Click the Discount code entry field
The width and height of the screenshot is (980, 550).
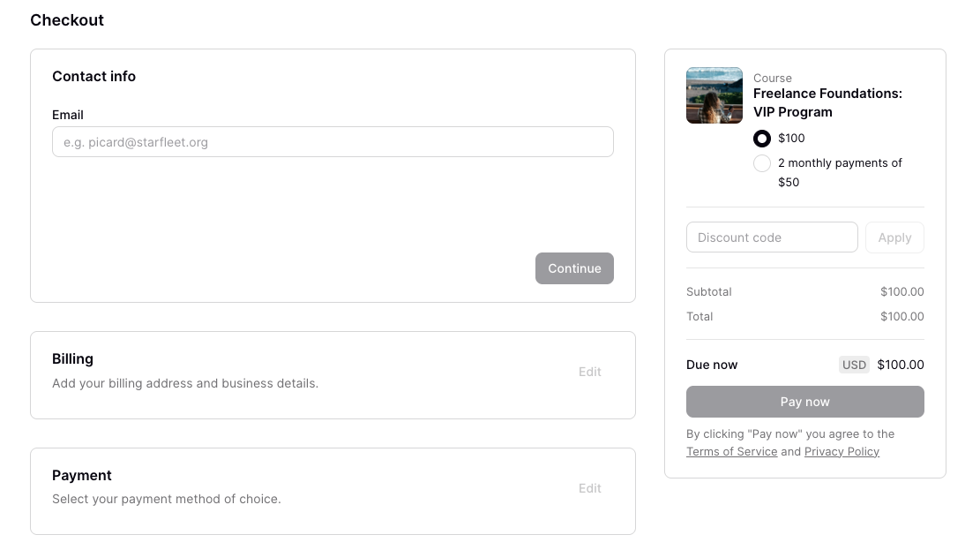[x=772, y=237]
